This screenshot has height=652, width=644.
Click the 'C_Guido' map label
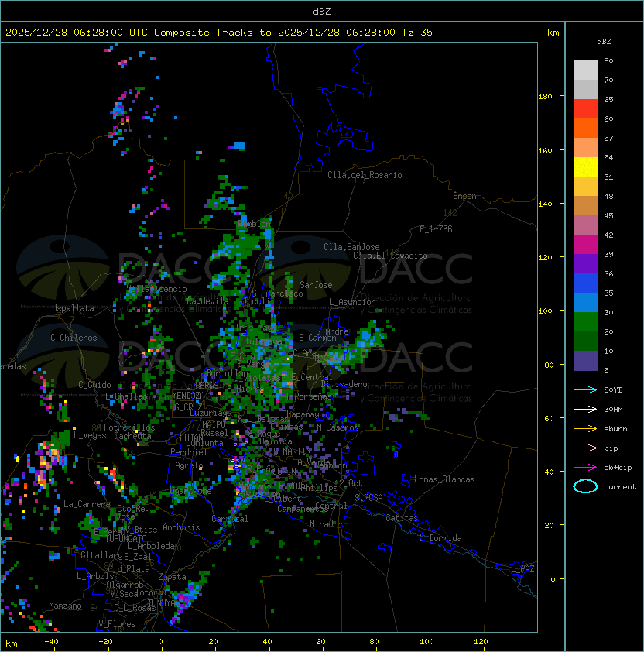94,385
